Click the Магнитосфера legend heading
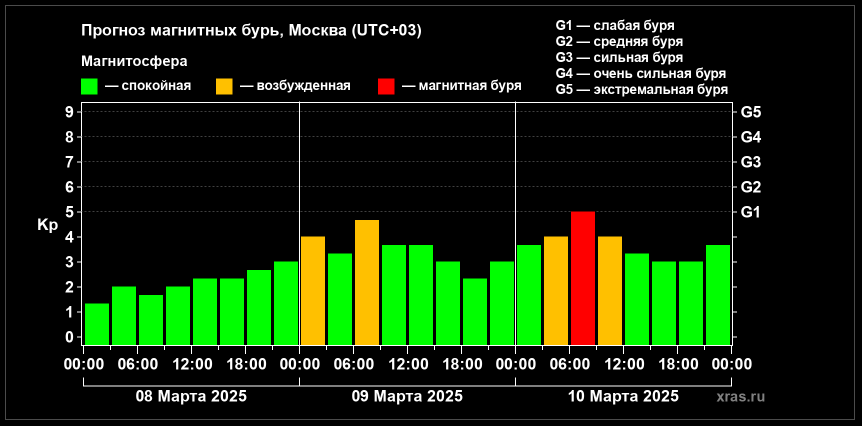Viewport: 862px width, 426px height. tap(134, 61)
